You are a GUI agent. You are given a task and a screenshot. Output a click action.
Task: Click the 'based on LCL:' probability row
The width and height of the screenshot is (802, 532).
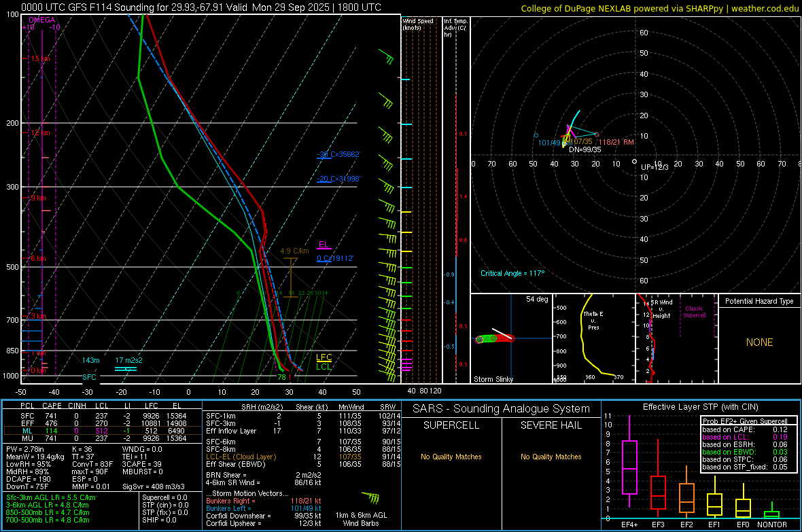coord(745,438)
